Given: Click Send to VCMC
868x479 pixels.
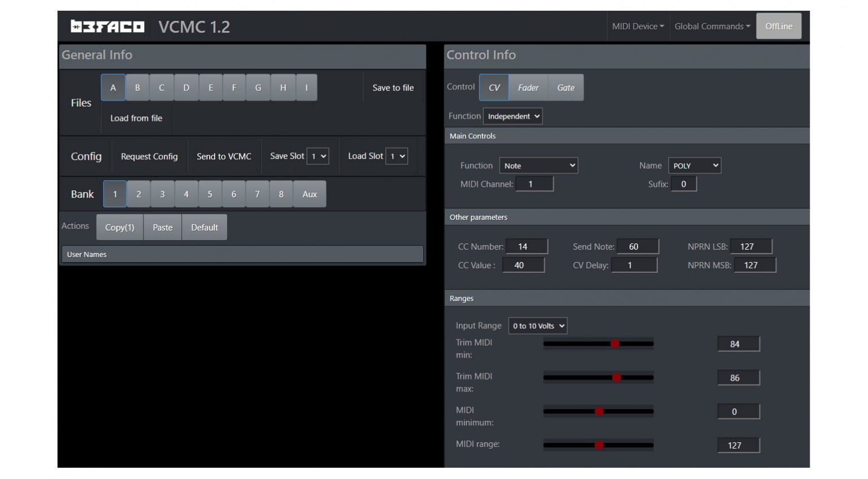Looking at the screenshot, I should (x=224, y=156).
